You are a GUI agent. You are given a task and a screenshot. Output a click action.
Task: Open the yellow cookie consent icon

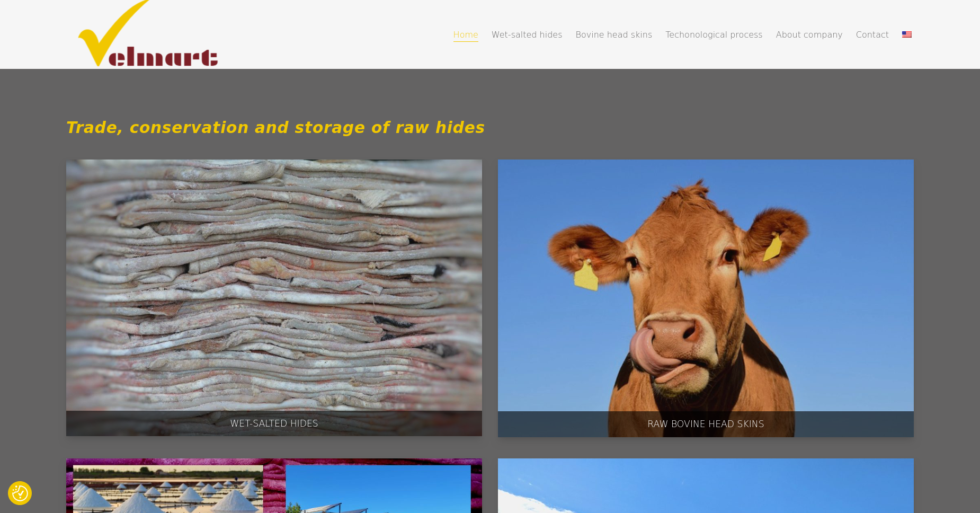(20, 493)
